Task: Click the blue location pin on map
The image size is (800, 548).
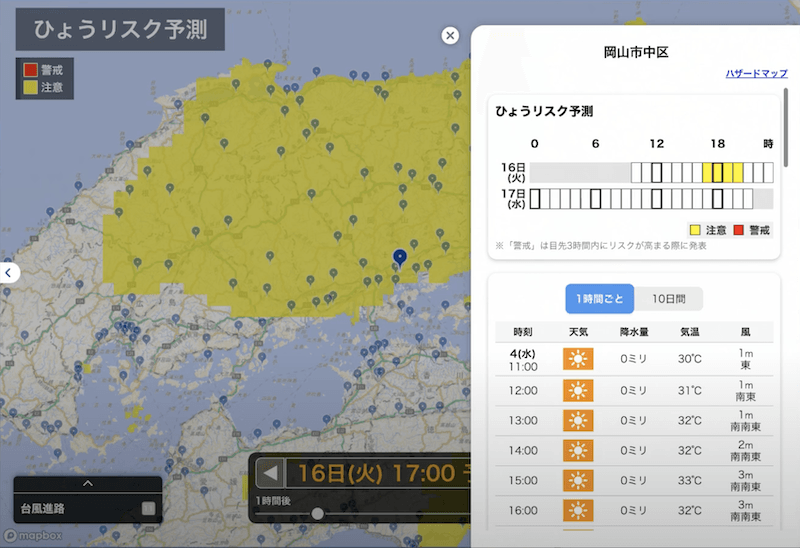Action: (x=400, y=258)
